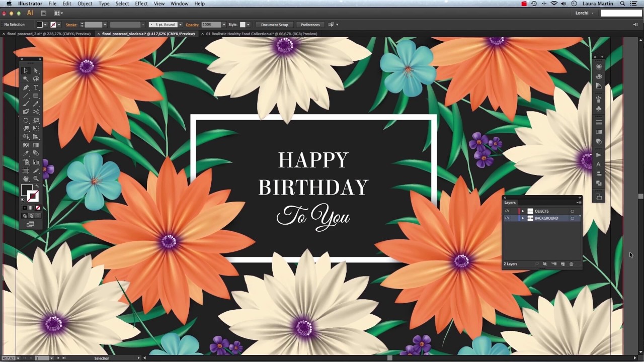Select the Paintbrush tool
Viewport: 644px width, 362px height.
click(25, 104)
